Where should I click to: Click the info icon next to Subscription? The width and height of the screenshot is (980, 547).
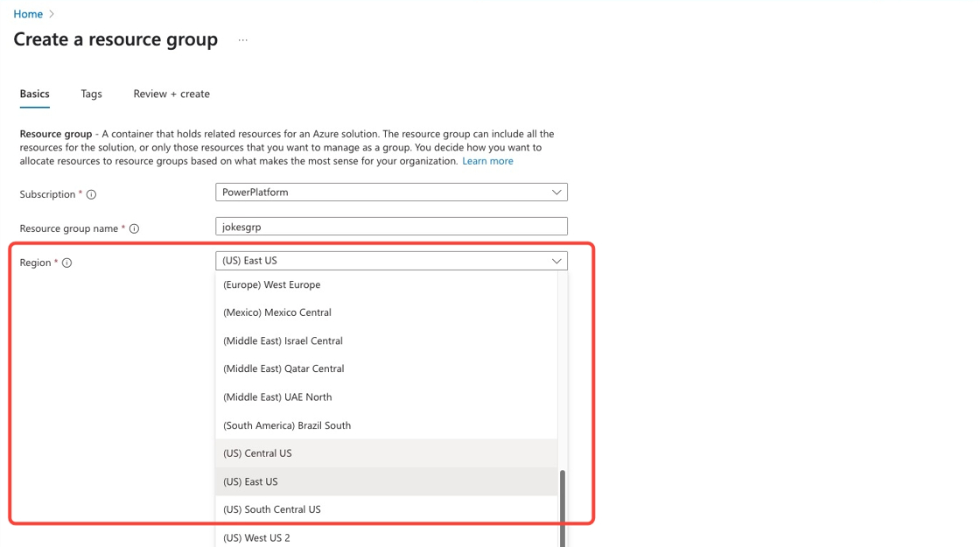click(x=91, y=195)
